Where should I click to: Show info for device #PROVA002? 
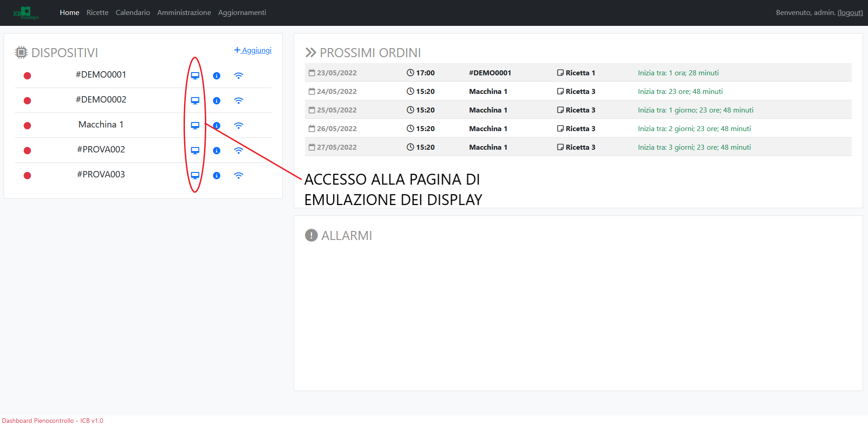click(x=217, y=151)
